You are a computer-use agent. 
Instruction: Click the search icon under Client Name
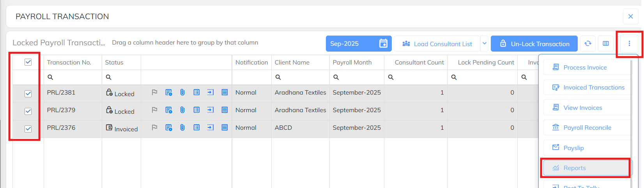(x=278, y=77)
